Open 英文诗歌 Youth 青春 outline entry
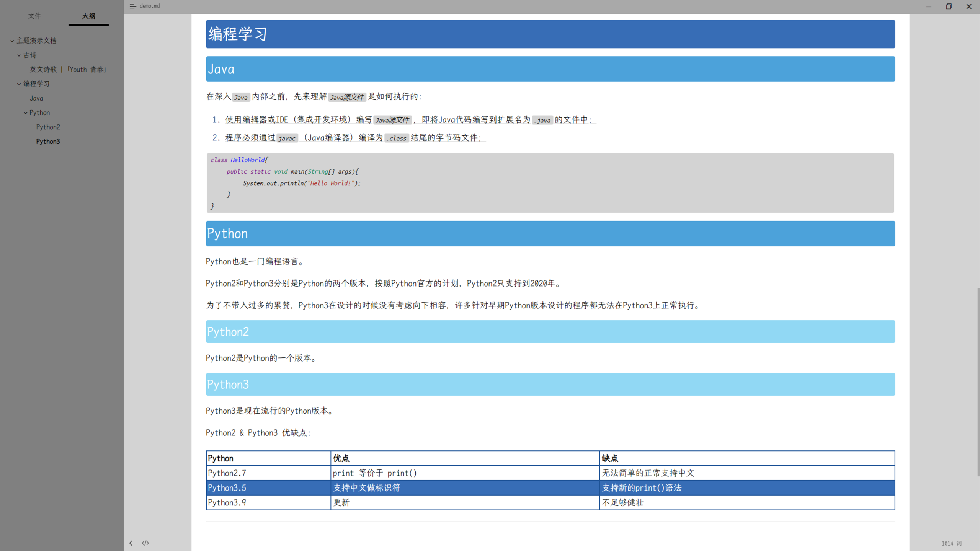 tap(68, 69)
